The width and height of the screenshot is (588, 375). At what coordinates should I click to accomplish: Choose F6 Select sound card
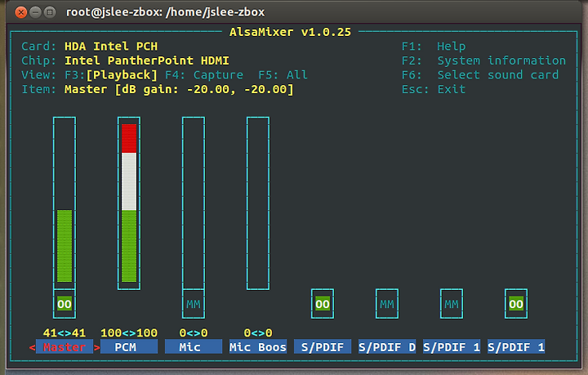[x=480, y=74]
